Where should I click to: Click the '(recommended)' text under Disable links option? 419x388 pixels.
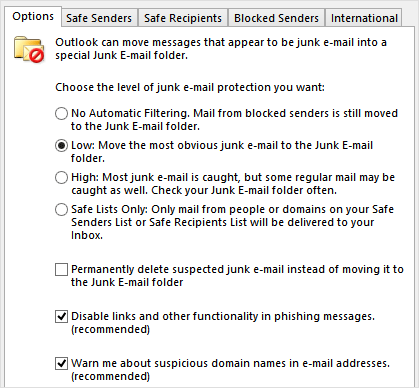pos(110,329)
